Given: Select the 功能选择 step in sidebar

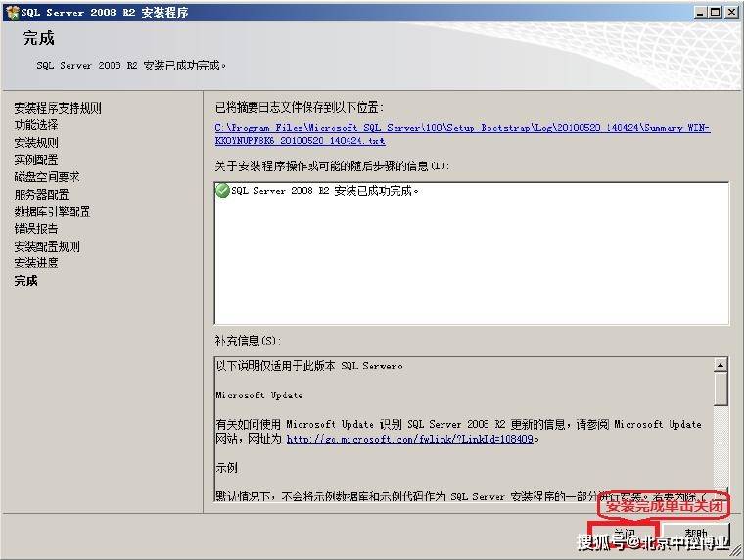Looking at the screenshot, I should pyautogui.click(x=36, y=125).
